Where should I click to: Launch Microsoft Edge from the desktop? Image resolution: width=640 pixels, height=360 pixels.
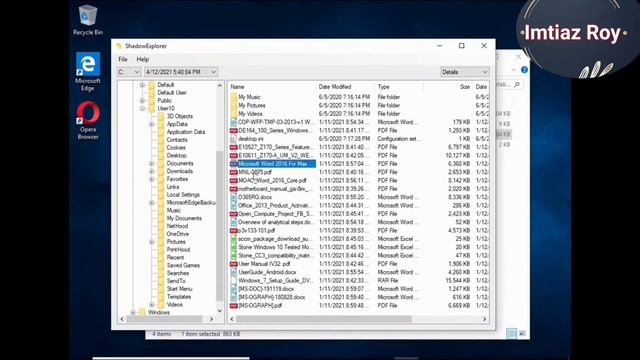[x=88, y=71]
